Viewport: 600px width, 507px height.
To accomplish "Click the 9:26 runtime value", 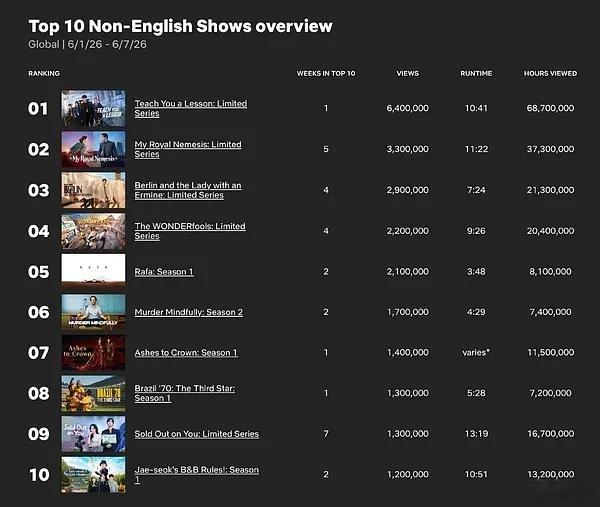I will coord(476,231).
